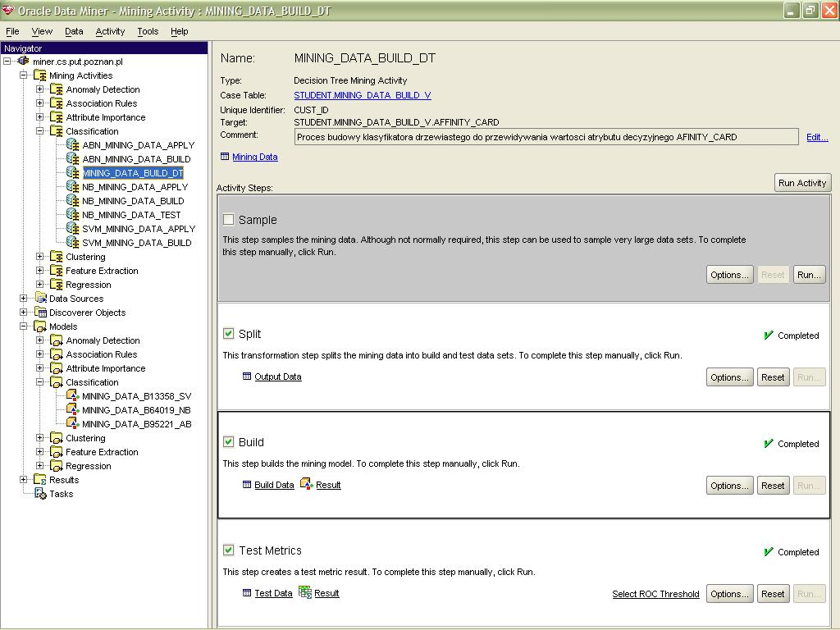The width and height of the screenshot is (840, 630).
Task: Click the Test Data table icon
Action: click(246, 592)
